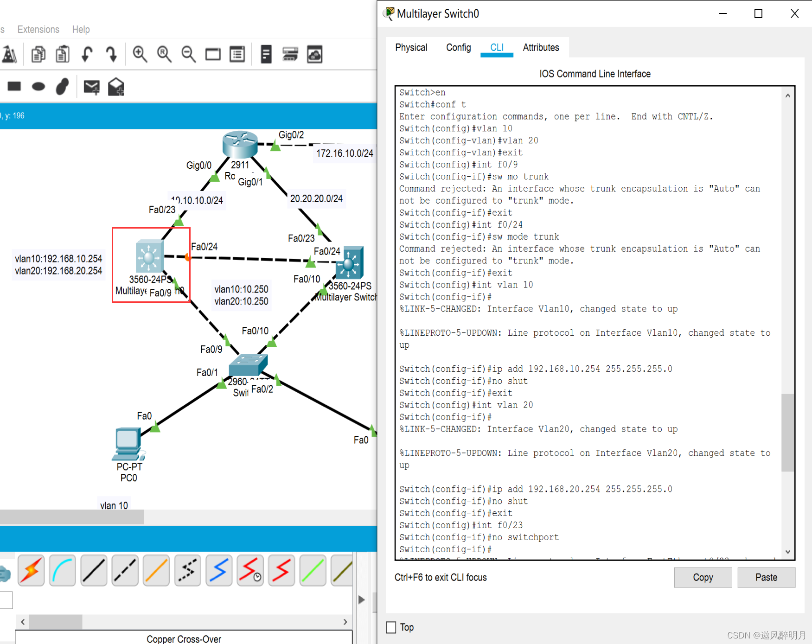Screen dimensions: 812x644
Task: Click the Zoom In magnifier icon
Action: coord(140,54)
